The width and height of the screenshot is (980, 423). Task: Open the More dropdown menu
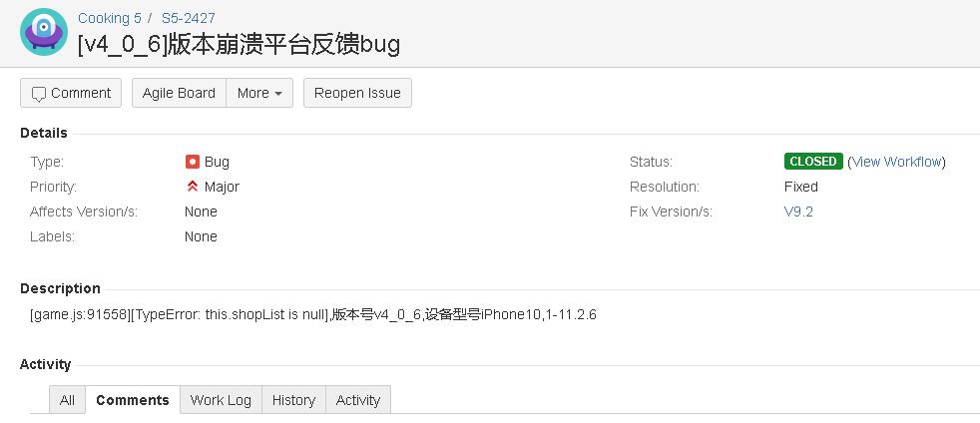click(259, 93)
